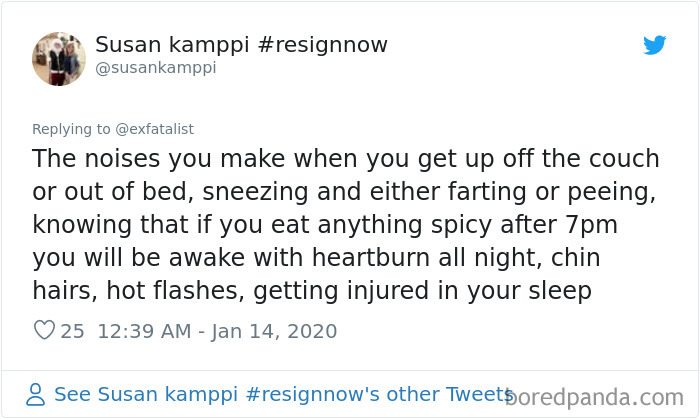
Task: Visit the @susankamppi handle
Action: pos(155,68)
